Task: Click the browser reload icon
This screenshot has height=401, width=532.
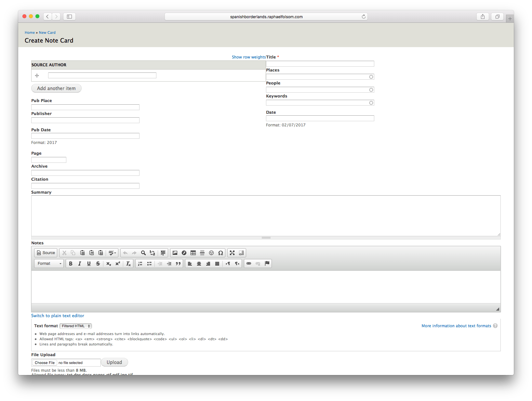Action: 364,17
